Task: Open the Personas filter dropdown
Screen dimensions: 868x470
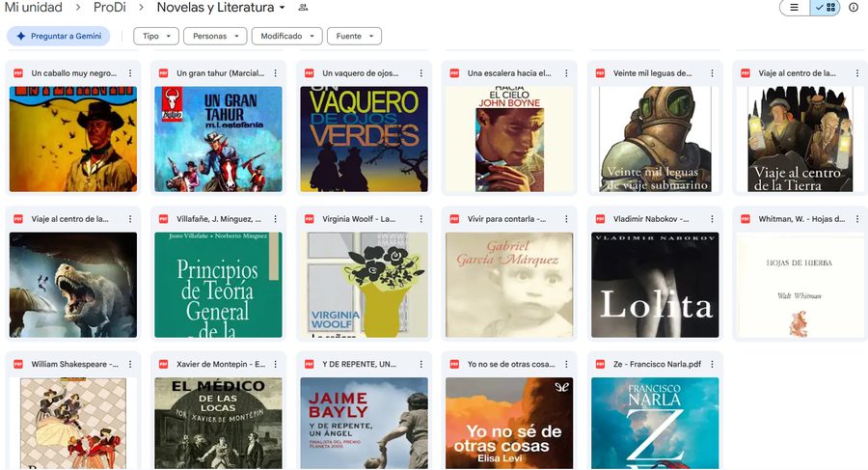Action: (215, 36)
